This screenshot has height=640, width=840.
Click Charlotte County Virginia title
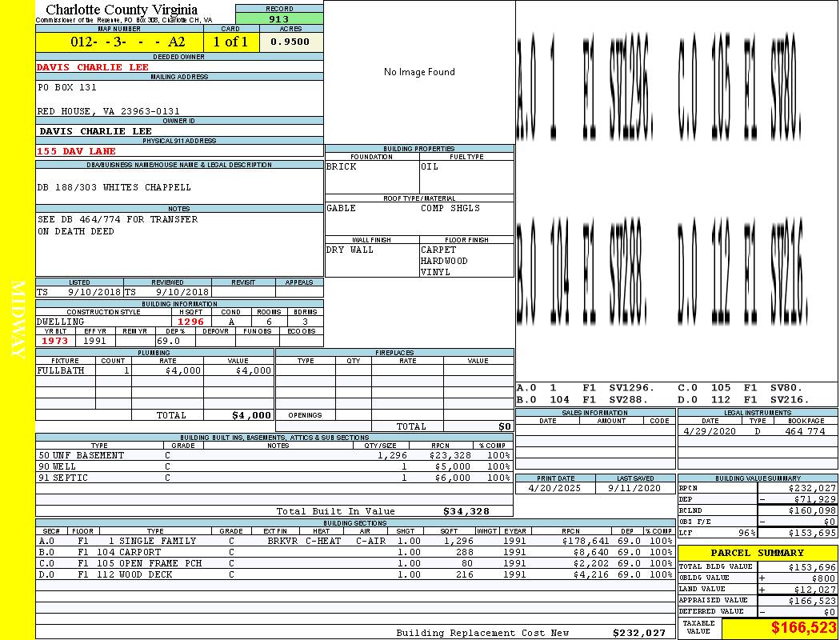tap(122, 10)
